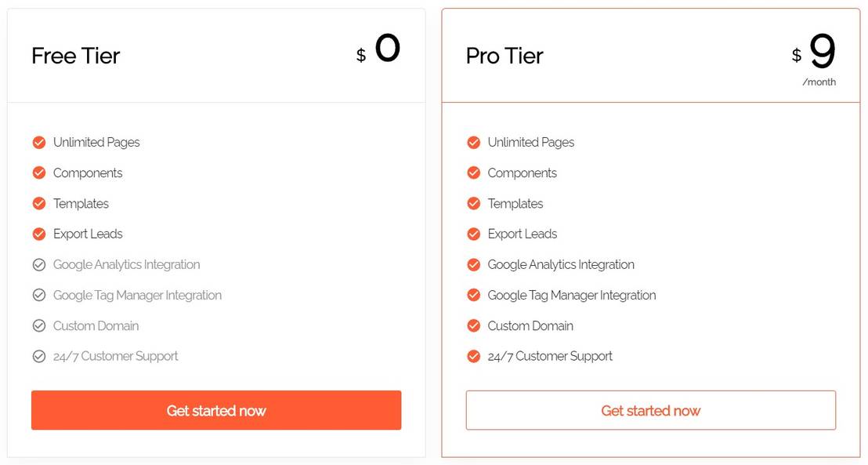Click the Pro Tier $9 price

tap(821, 52)
